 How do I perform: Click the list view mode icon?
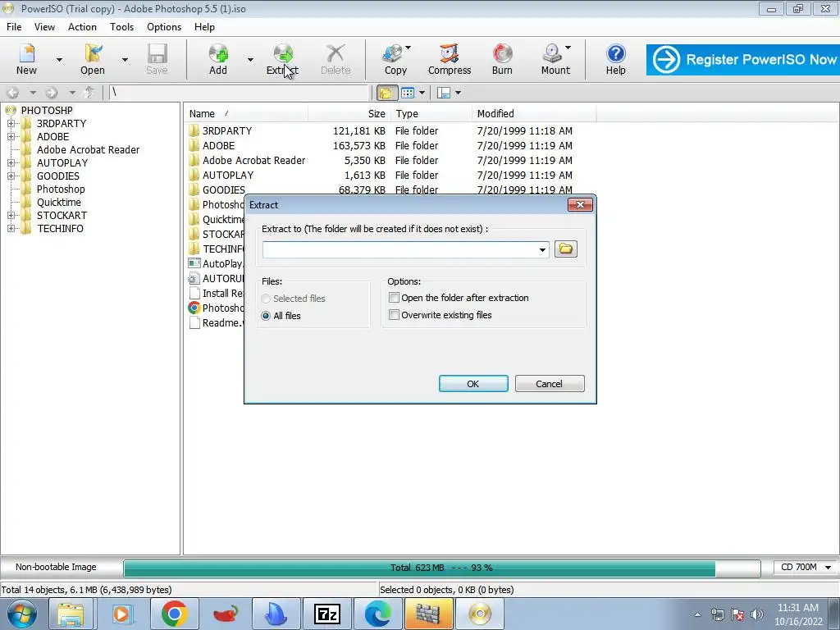408,94
